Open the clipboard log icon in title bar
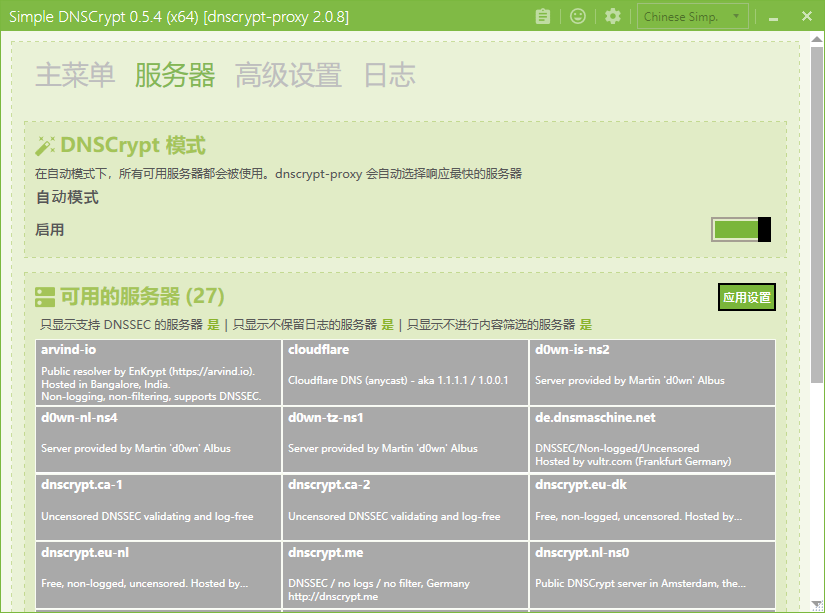This screenshot has height=613, width=825. click(542, 16)
